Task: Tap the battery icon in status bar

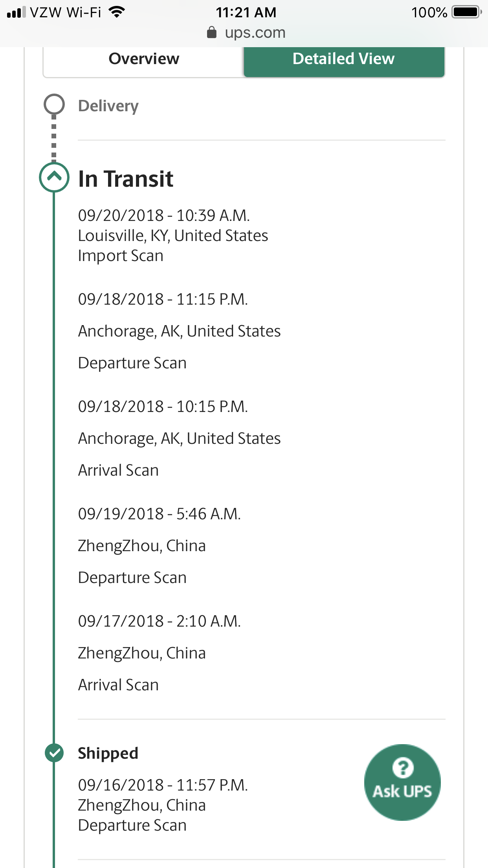Action: [466, 12]
